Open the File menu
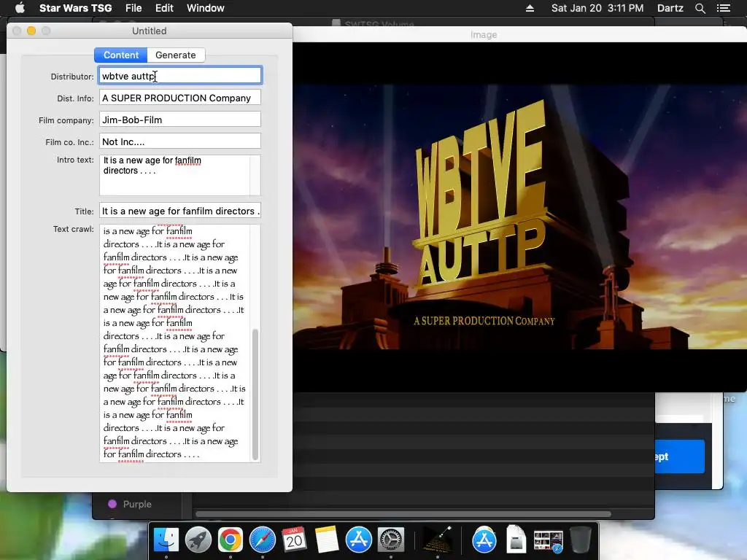The height and width of the screenshot is (560, 747). 133,8
